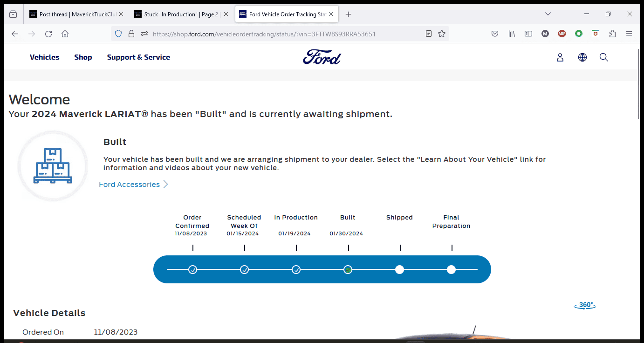Save page to Pocket
Screen dimensions: 644x343
pyautogui.click(x=495, y=34)
